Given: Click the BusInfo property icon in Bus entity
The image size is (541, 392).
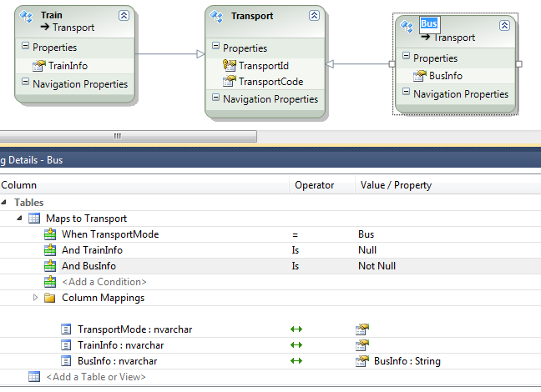Looking at the screenshot, I should pos(420,76).
